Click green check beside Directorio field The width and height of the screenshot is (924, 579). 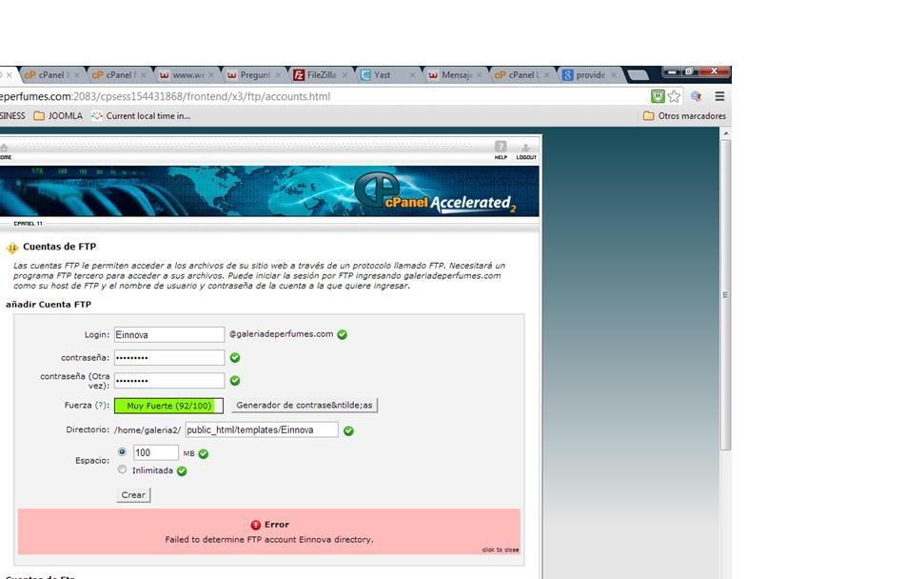click(349, 430)
